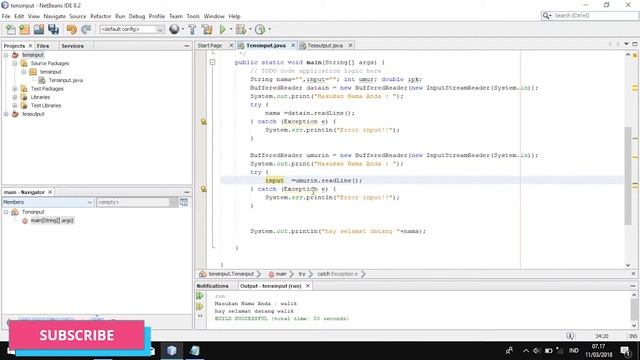Click the Debug Project toolbar icon
Screen dimensions: 640x360
coord(241,29)
